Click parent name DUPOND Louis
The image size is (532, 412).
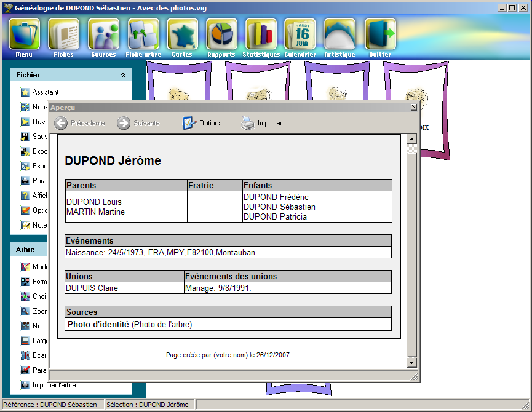click(x=94, y=202)
